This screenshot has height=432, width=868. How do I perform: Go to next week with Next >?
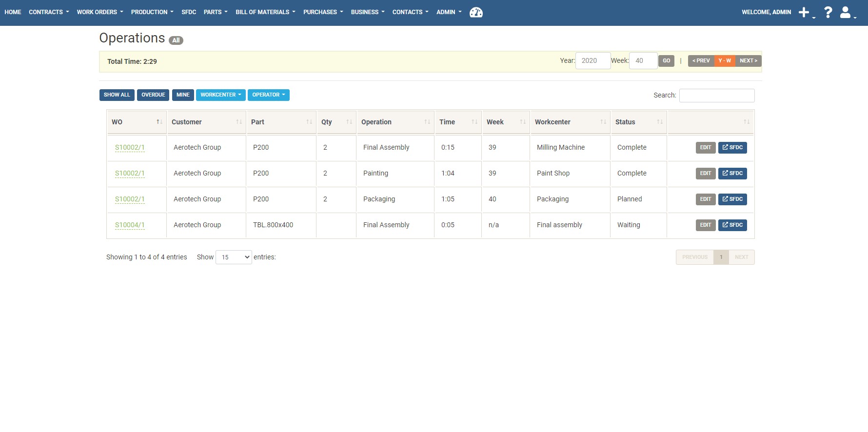point(749,61)
